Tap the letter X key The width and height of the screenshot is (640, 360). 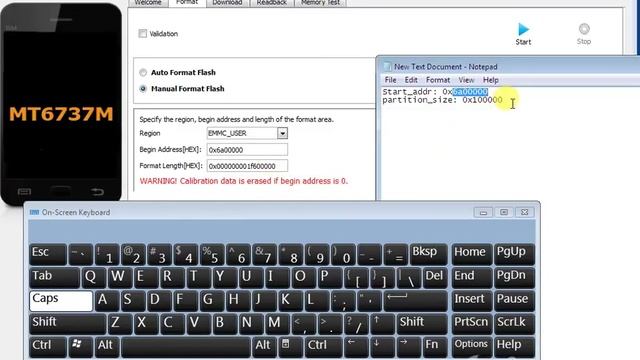[x=146, y=324]
